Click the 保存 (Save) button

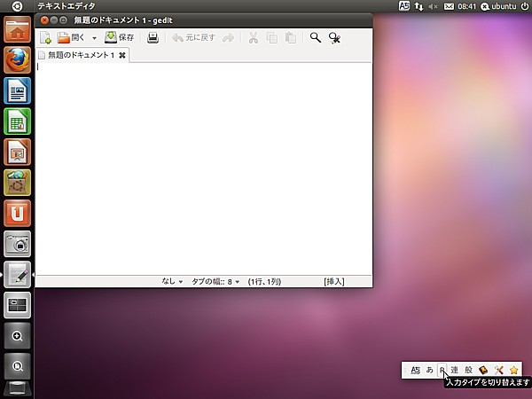120,38
